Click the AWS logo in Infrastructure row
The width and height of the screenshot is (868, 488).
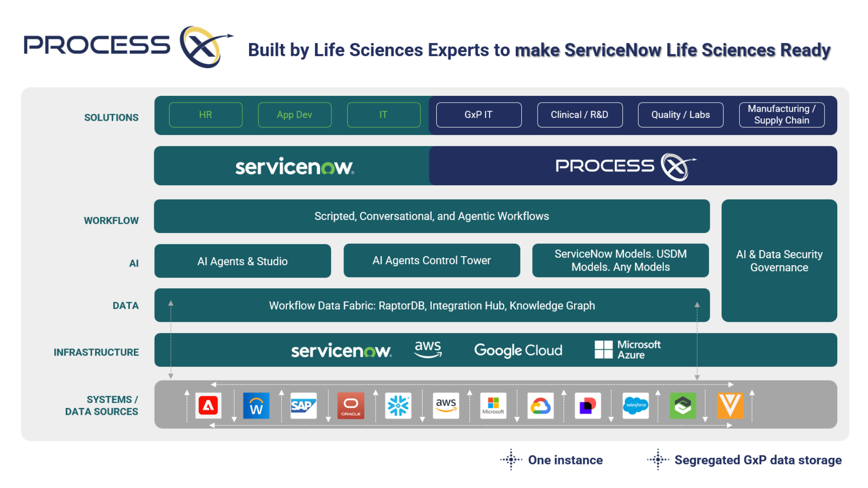pos(427,349)
